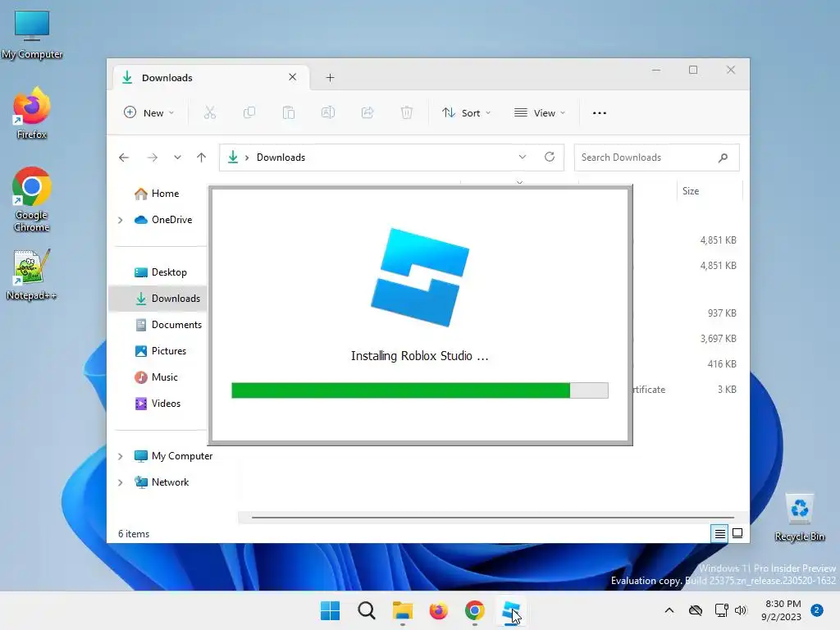Screen dimensions: 840x630
Task: Go forward with the right arrow
Action: (x=153, y=157)
